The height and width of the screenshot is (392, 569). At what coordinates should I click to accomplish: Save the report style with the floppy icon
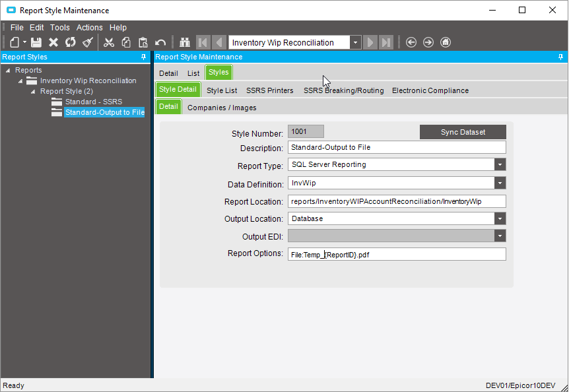(x=36, y=42)
